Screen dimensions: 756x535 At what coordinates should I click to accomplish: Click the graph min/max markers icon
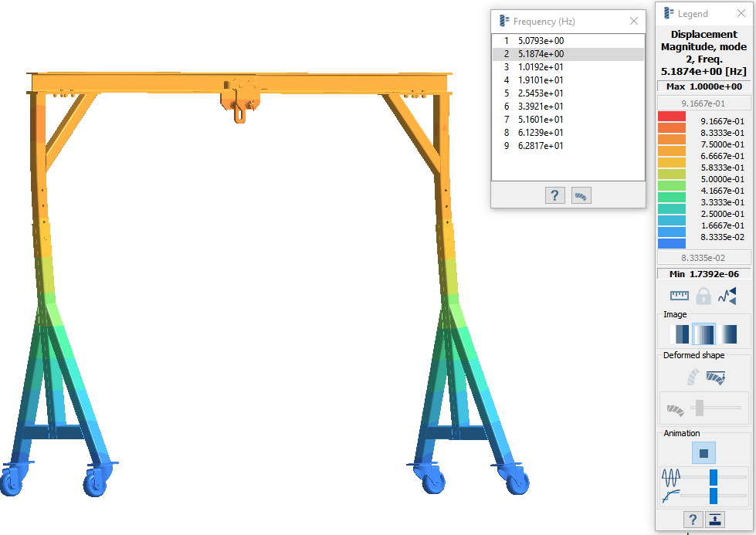(x=727, y=296)
